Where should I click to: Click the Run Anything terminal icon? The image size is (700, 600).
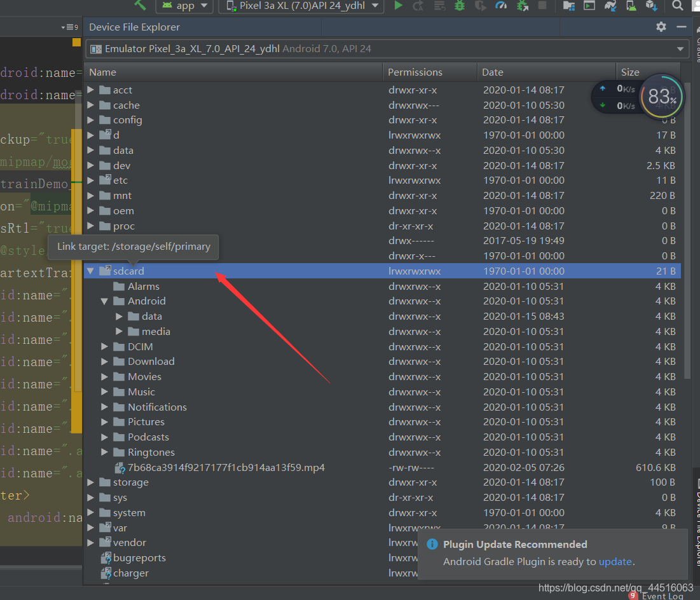tap(589, 5)
